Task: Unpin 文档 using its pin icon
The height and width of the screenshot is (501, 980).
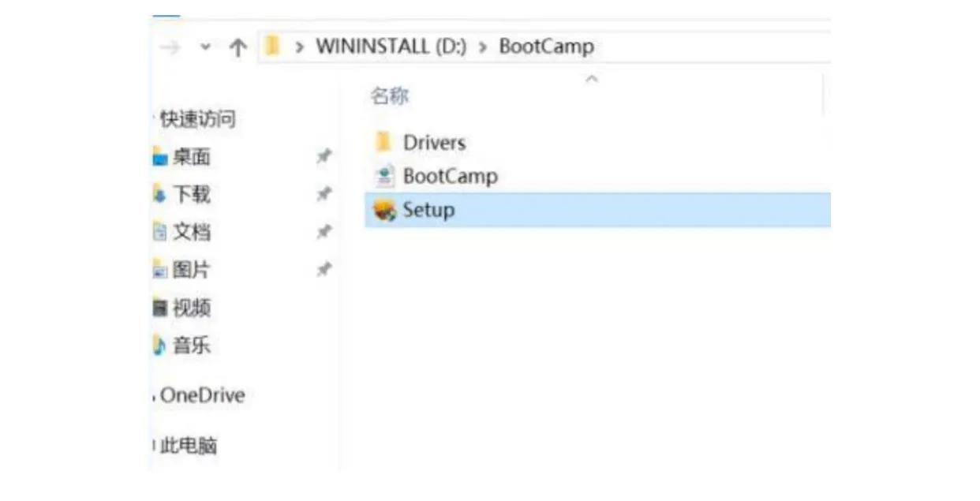Action: click(324, 232)
